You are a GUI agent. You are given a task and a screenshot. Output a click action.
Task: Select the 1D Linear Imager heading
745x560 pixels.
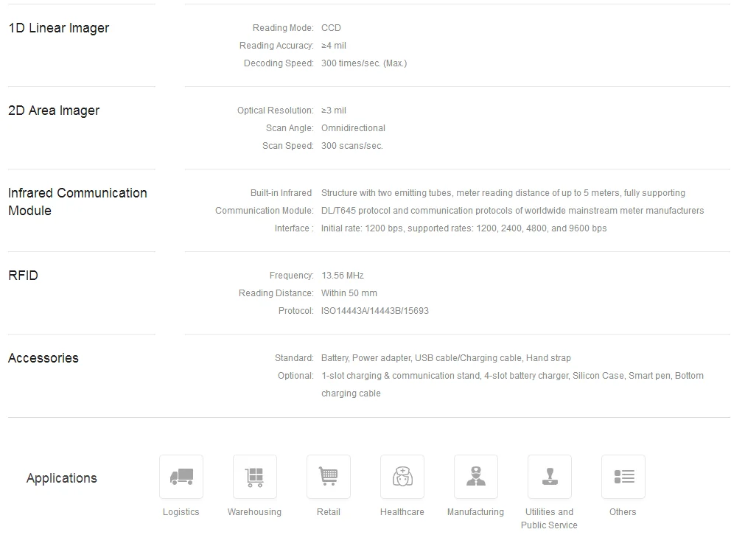tap(59, 28)
